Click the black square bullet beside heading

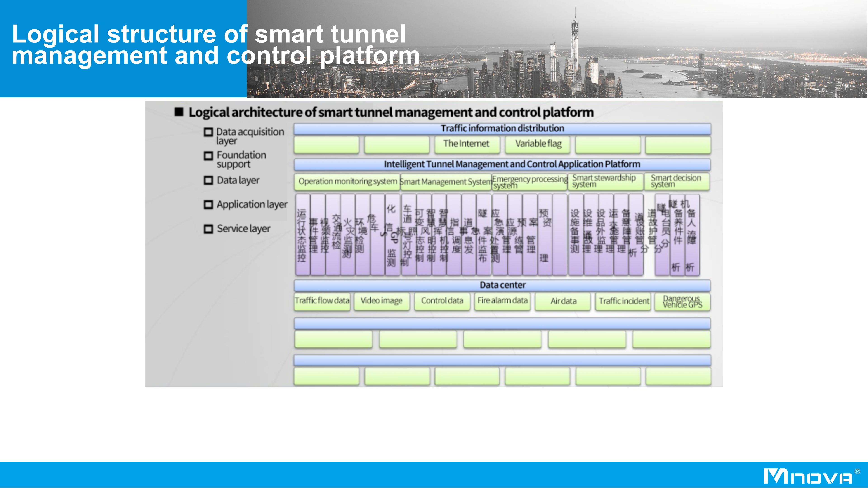179,112
